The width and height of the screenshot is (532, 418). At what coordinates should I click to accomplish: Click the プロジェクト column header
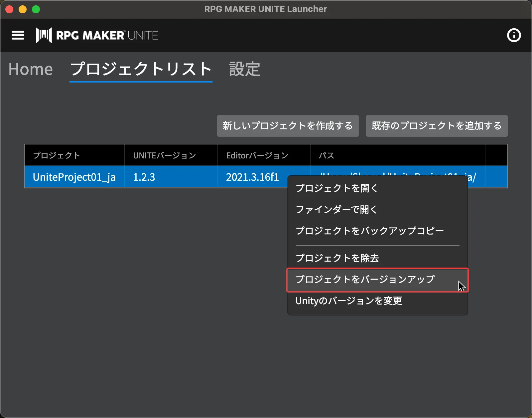click(57, 155)
